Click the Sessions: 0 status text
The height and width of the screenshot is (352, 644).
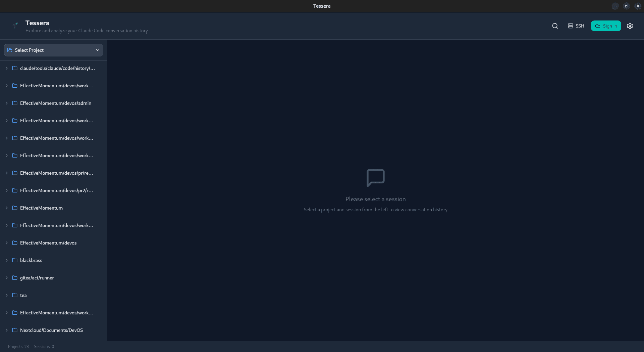[44, 347]
